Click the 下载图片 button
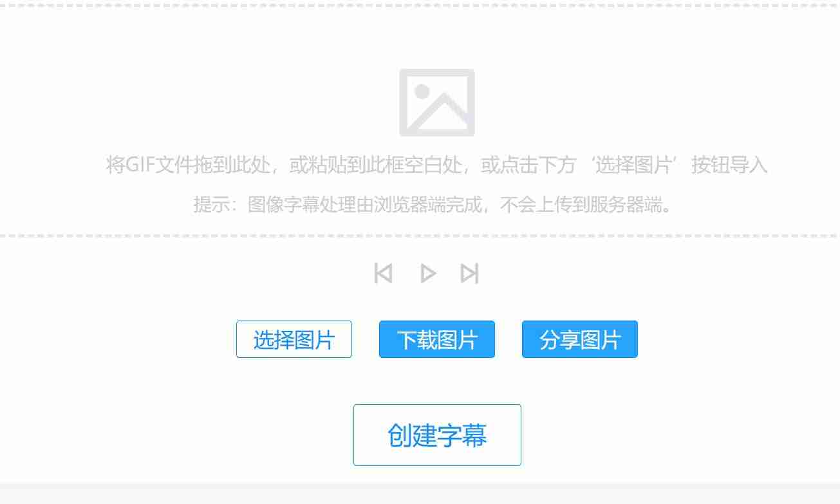840x504 pixels. tap(437, 339)
